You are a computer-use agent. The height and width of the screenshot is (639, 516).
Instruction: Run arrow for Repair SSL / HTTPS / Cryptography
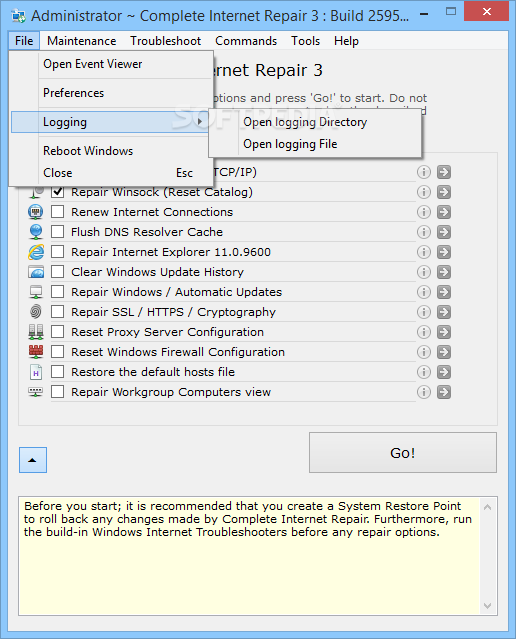[444, 312]
